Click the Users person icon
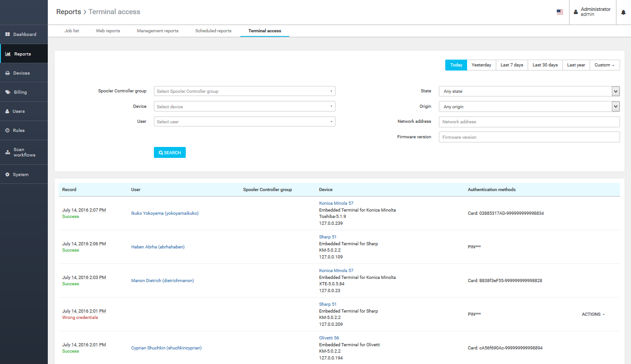This screenshot has height=364, width=631. (8, 111)
